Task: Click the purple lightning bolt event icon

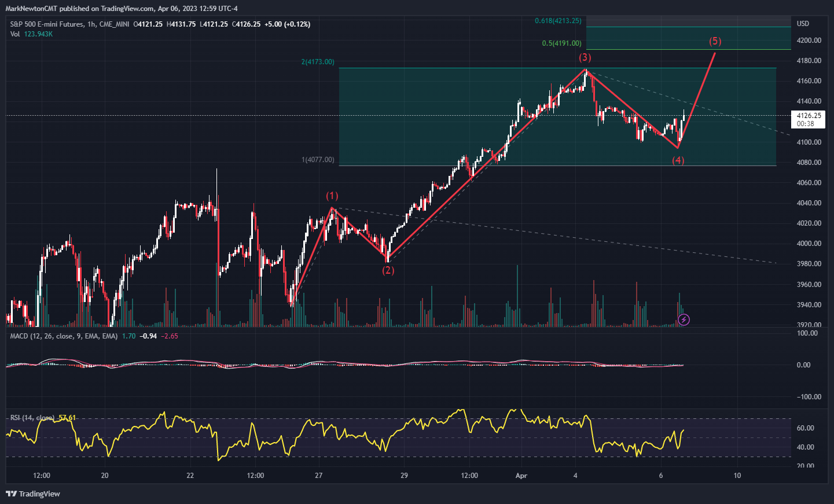Action: tap(684, 319)
